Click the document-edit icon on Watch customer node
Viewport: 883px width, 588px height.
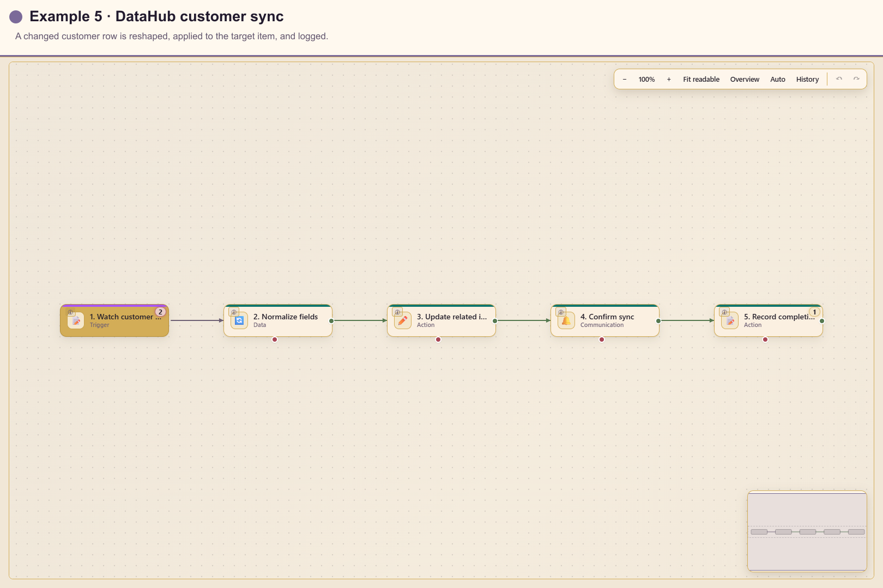tap(76, 320)
